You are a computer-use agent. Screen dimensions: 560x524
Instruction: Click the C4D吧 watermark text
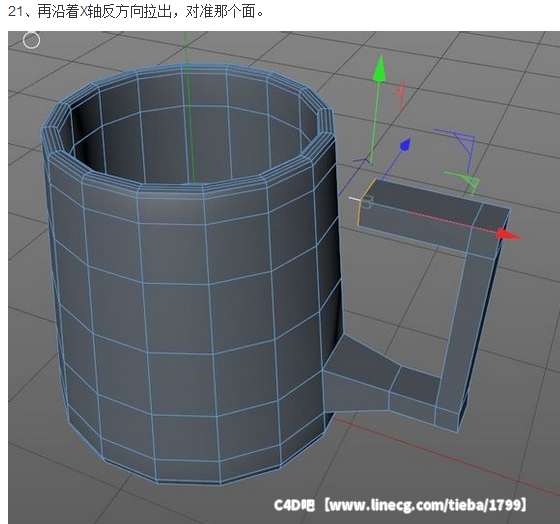[x=295, y=505]
